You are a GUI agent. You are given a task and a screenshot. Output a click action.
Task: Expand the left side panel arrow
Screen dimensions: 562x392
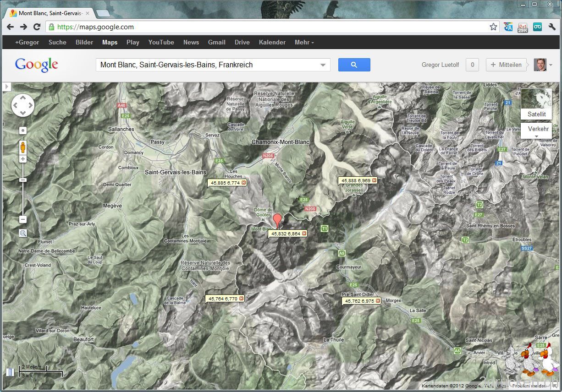6,87
